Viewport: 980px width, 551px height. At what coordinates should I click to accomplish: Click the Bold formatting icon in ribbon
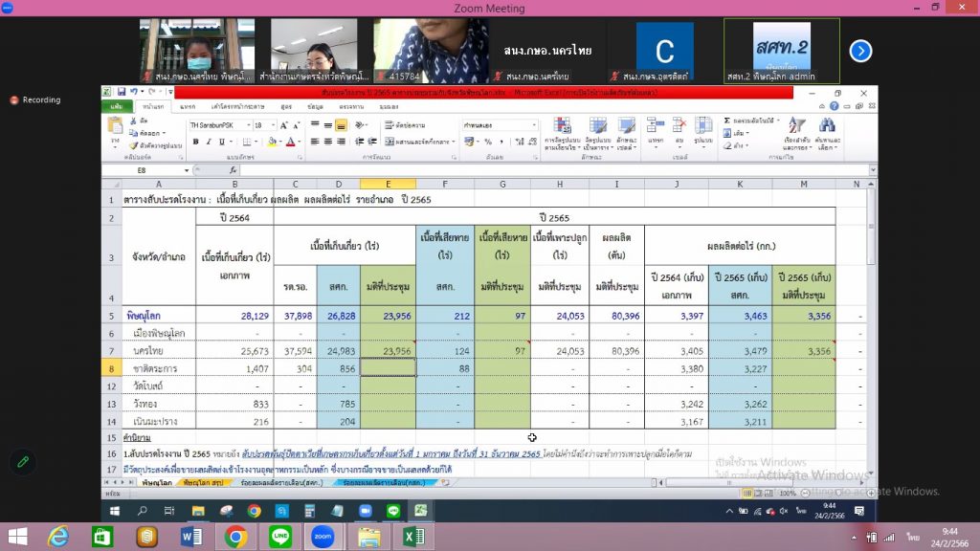[x=195, y=142]
